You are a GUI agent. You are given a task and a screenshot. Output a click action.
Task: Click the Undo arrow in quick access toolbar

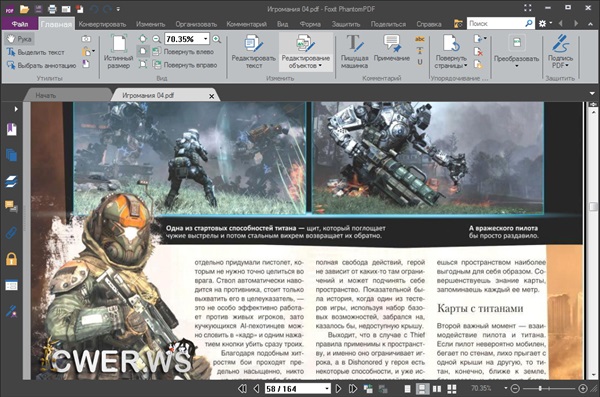[93, 8]
